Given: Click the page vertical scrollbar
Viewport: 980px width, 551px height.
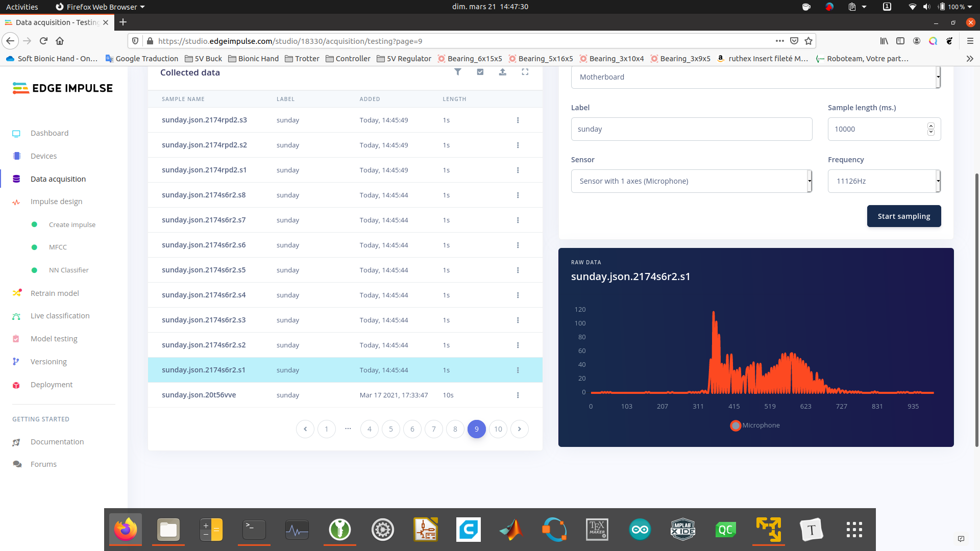Looking at the screenshot, I should [x=976, y=310].
